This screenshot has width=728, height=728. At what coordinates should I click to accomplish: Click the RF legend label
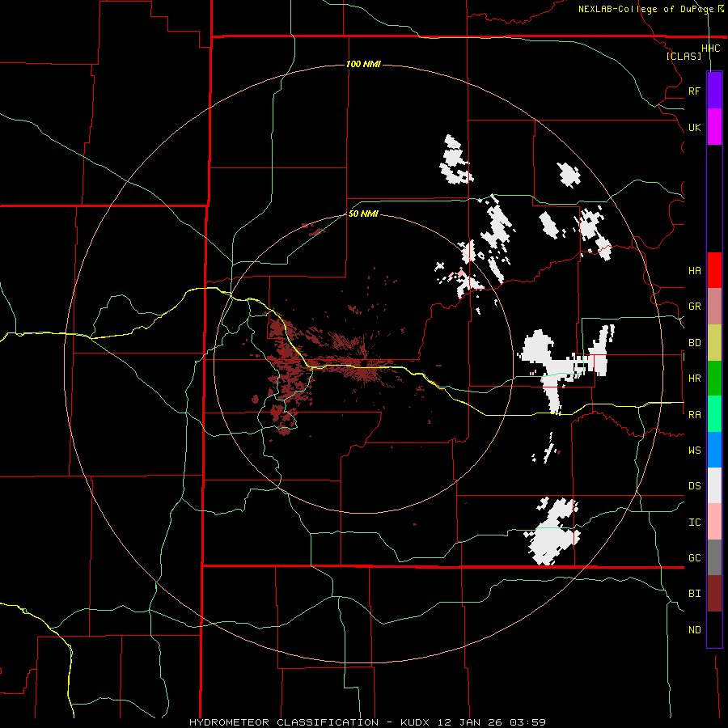[x=694, y=91]
